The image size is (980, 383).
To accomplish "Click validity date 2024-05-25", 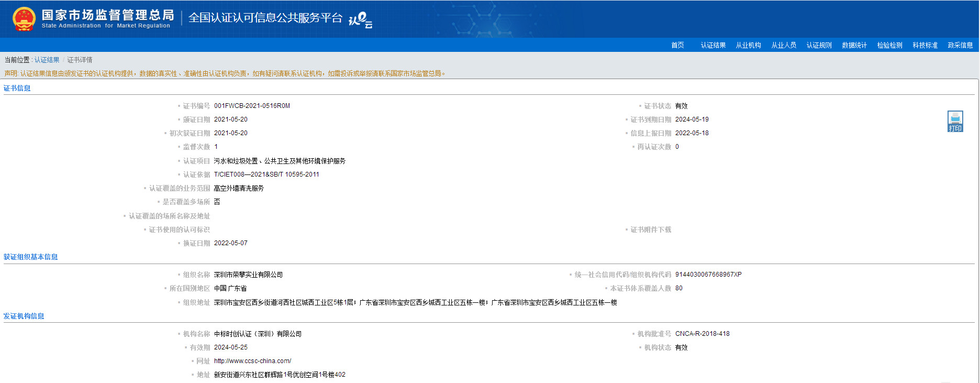I will [230, 347].
